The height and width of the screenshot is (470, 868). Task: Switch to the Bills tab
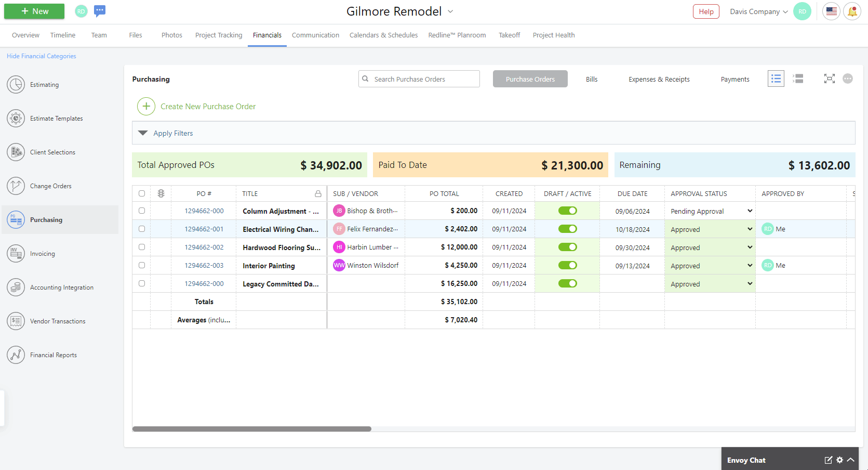[x=592, y=79]
